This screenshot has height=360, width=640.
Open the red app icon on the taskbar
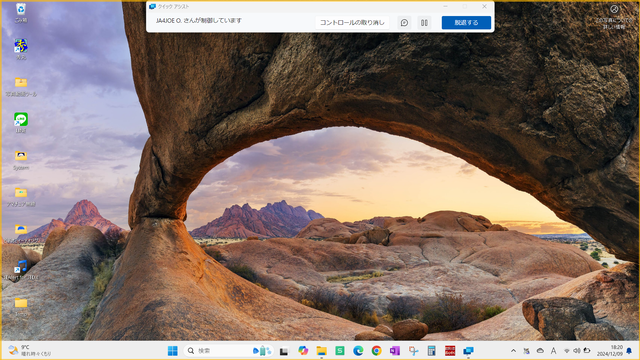click(x=450, y=351)
